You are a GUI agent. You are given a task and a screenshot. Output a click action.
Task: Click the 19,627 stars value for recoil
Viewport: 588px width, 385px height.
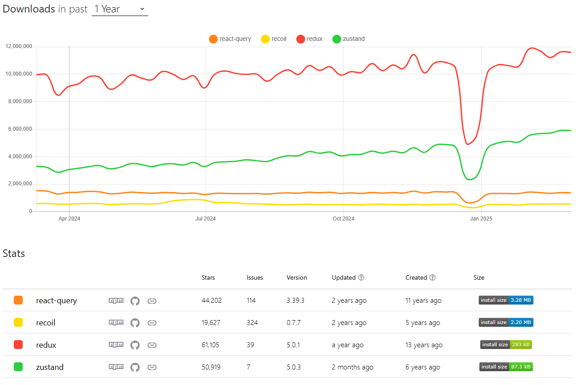pyautogui.click(x=211, y=323)
